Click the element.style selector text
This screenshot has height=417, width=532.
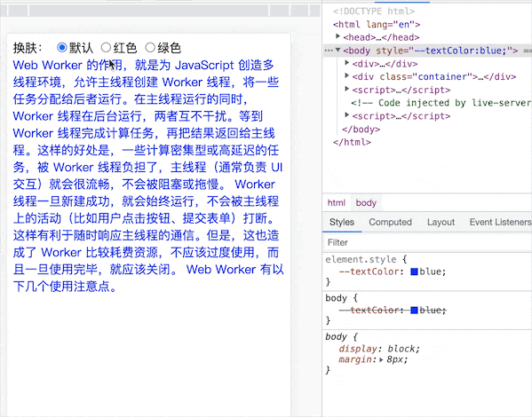(361, 260)
